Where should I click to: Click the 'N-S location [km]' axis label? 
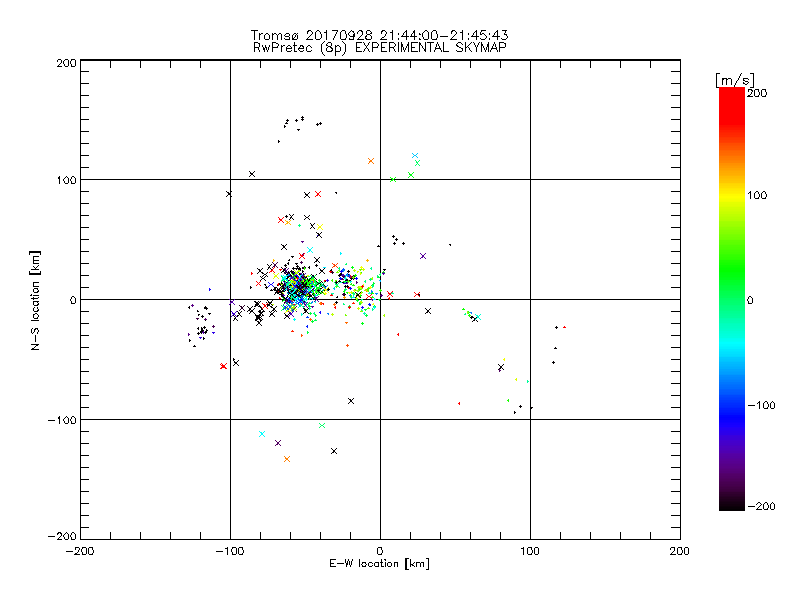[35, 300]
